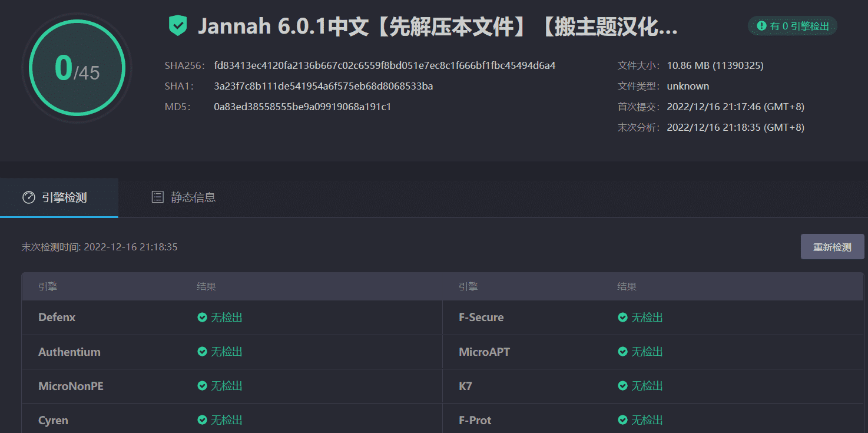Select the SHA1 hash value
This screenshot has height=433, width=868.
323,86
